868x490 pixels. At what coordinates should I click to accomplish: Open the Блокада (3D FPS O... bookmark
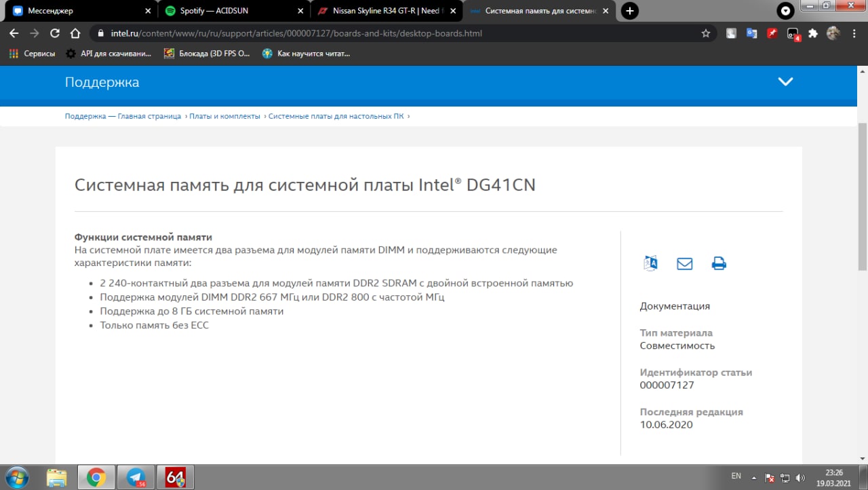point(208,53)
